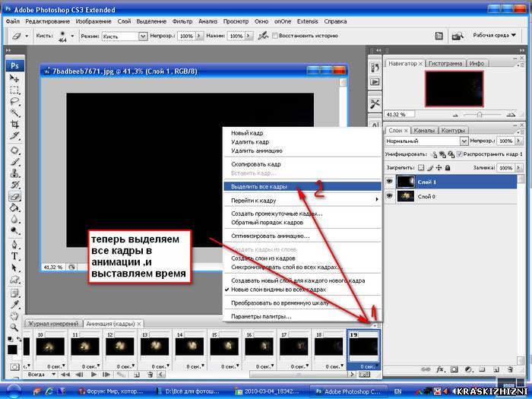Screen dimensions: 532x399
Task: Toggle lock transparent pixels
Action: click(421, 168)
